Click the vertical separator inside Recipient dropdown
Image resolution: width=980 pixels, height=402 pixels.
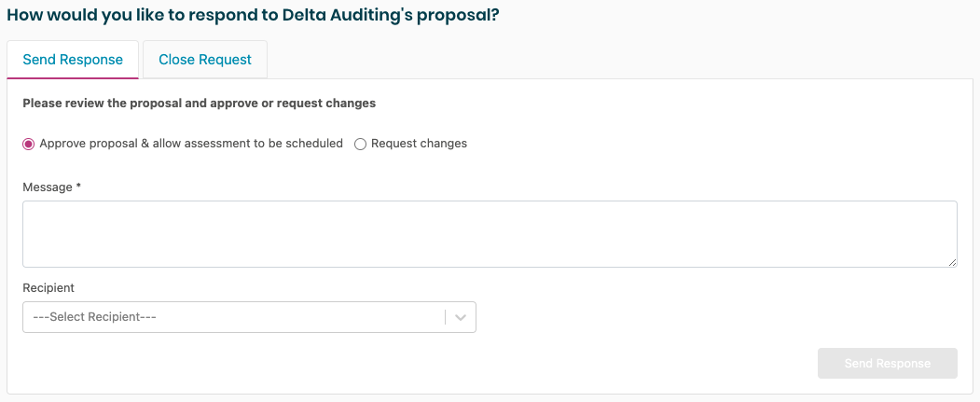pyautogui.click(x=445, y=317)
